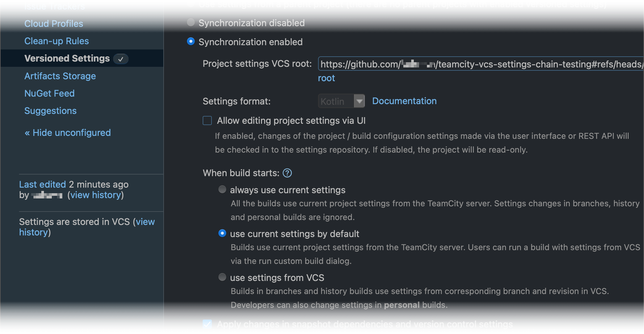Select Artifacts Storage in the sidebar

tap(60, 76)
